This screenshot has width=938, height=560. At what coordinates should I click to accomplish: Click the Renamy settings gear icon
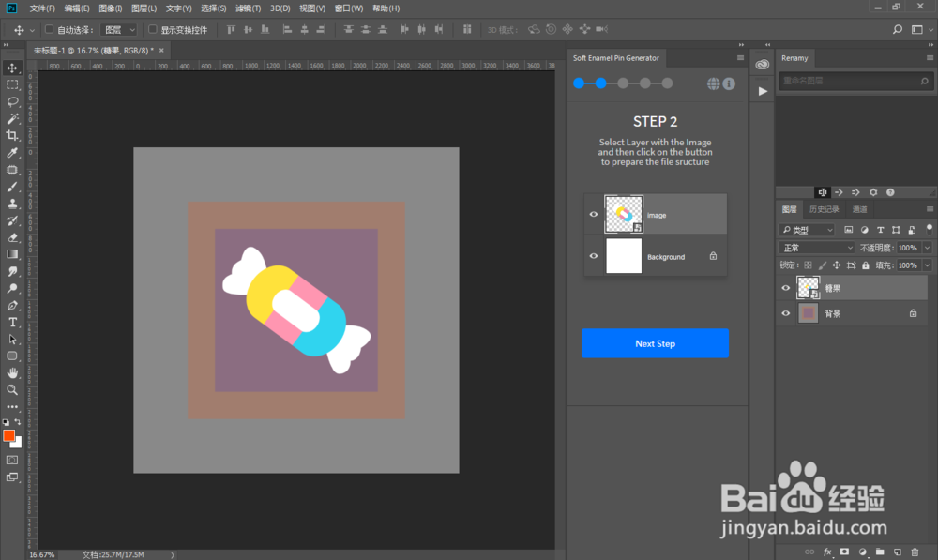coord(872,192)
